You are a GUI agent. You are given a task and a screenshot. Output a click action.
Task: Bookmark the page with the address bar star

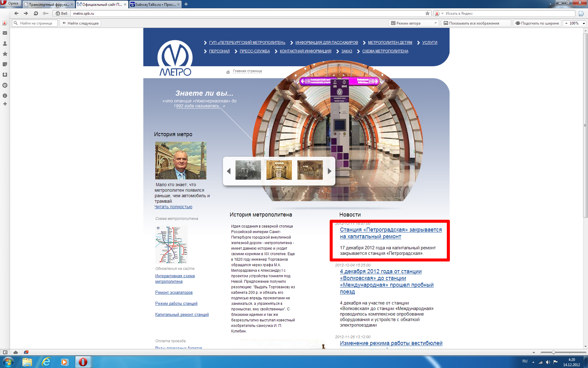coord(428,13)
